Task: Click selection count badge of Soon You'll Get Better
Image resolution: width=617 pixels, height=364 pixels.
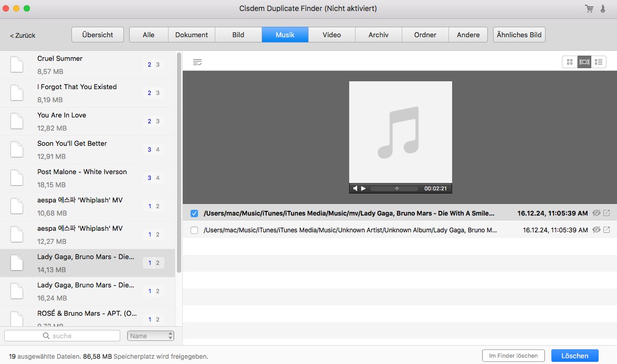Action: [x=153, y=149]
